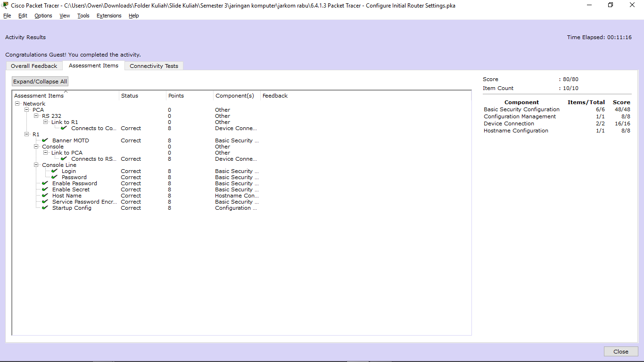Click the Hostname Configuration component row
Image resolution: width=644 pixels, height=362 pixels.
coord(557,131)
